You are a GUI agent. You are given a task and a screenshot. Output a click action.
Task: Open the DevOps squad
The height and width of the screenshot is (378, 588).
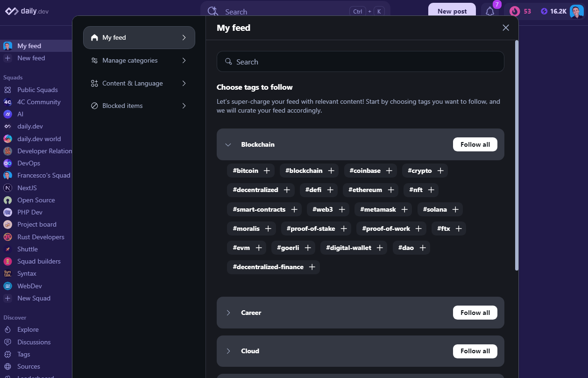[36, 163]
